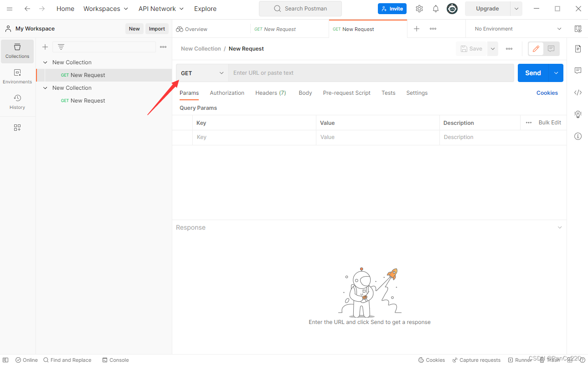
Task: Open the environment quick look icon
Action: point(578,29)
